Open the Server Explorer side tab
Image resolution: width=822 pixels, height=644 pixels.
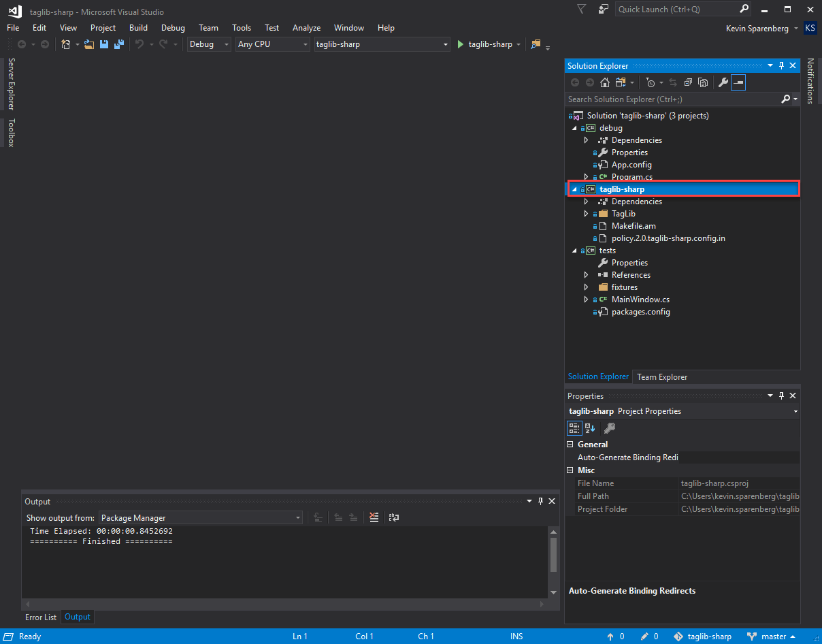[x=11, y=84]
